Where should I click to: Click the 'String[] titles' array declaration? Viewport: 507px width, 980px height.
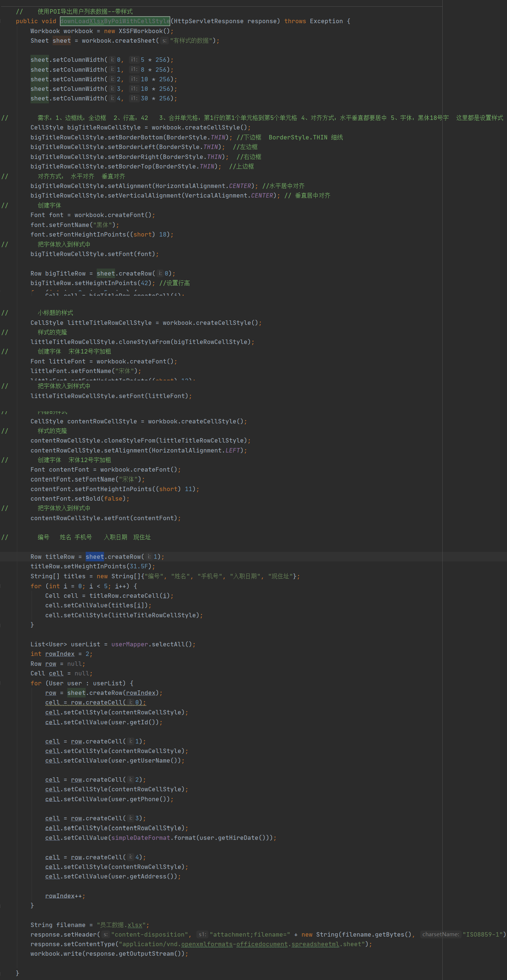(165, 576)
